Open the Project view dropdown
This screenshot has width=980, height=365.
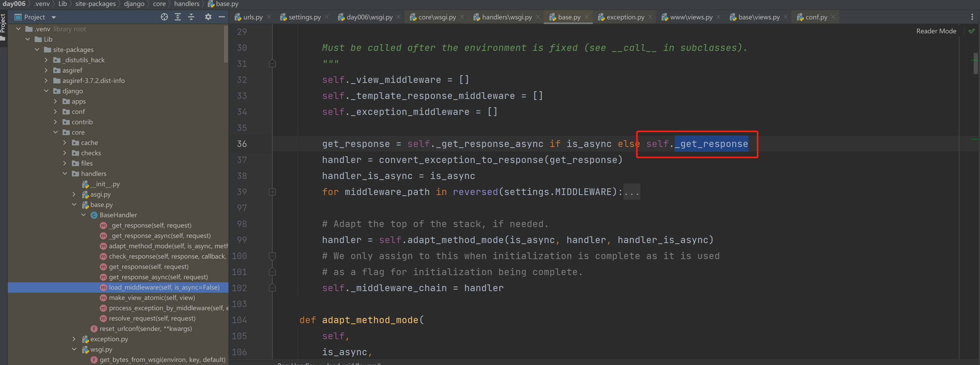pos(54,18)
